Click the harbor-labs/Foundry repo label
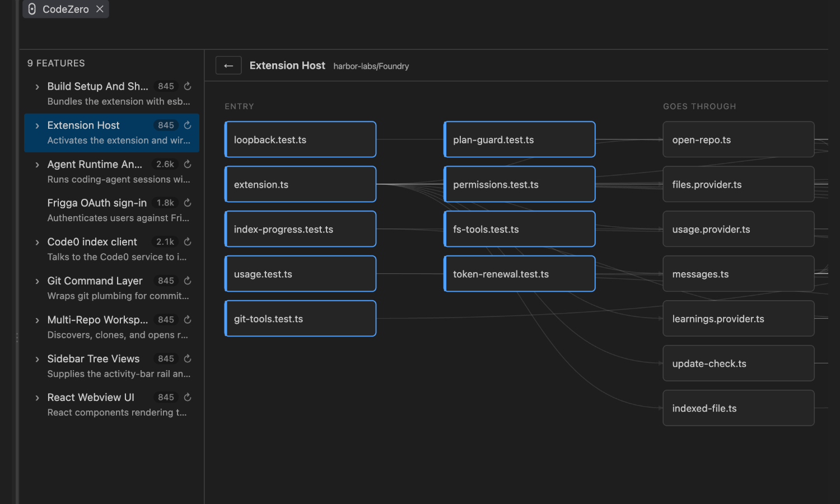This screenshot has width=840, height=504. coord(371,66)
